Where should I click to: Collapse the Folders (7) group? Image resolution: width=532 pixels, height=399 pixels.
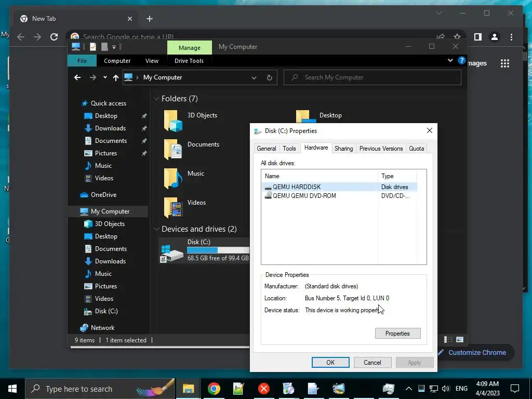tap(156, 99)
